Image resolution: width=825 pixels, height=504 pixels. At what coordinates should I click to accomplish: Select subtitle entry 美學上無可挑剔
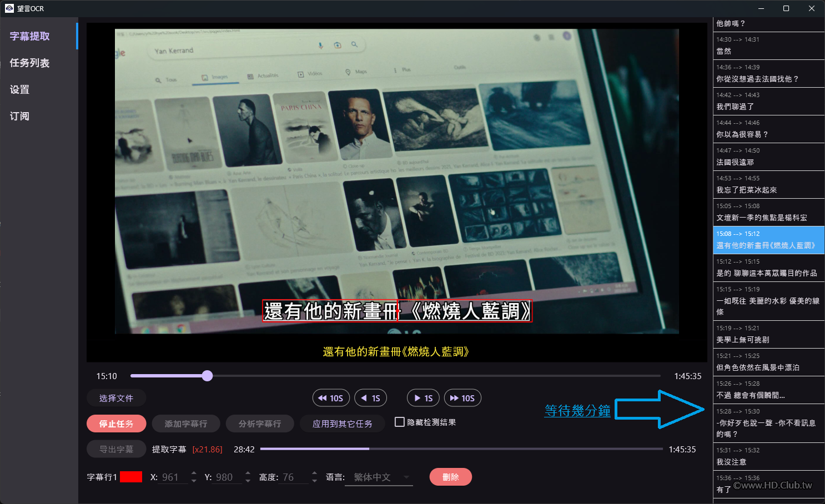click(x=768, y=334)
